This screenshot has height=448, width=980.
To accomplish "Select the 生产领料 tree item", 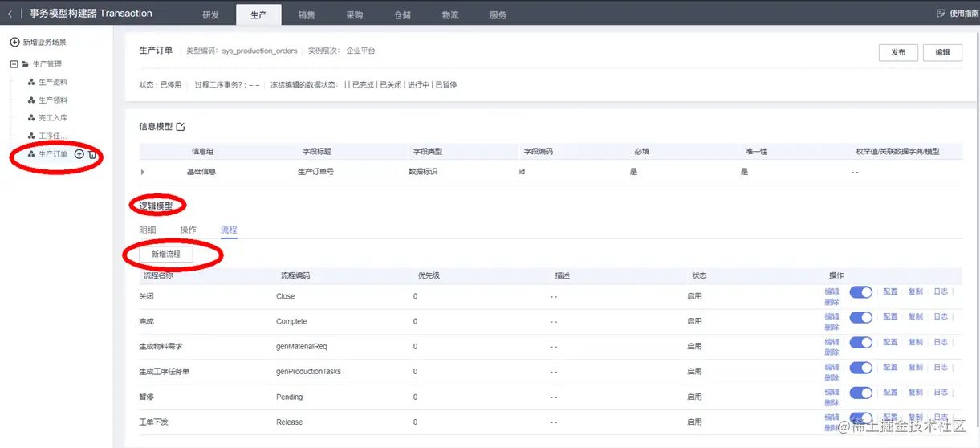I will pos(47,100).
